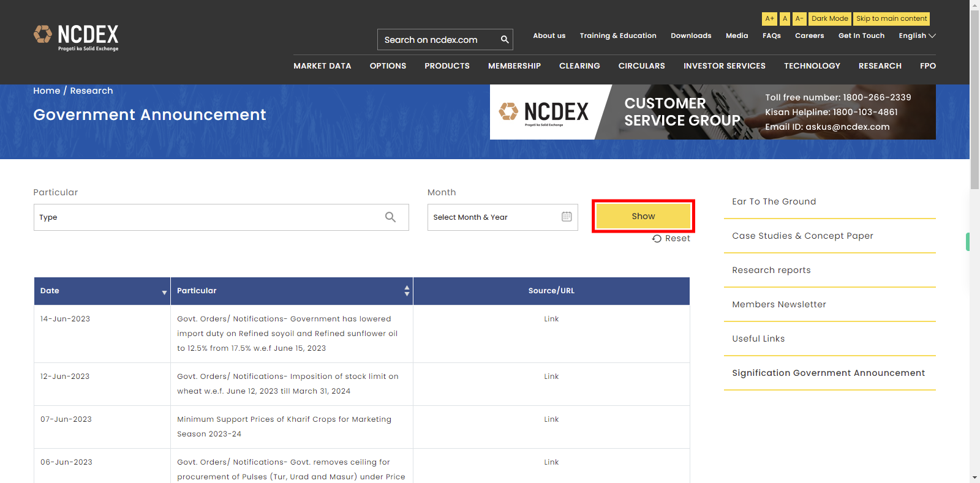This screenshot has height=483, width=980.
Task: Open the OPTIONS menu
Action: (388, 66)
